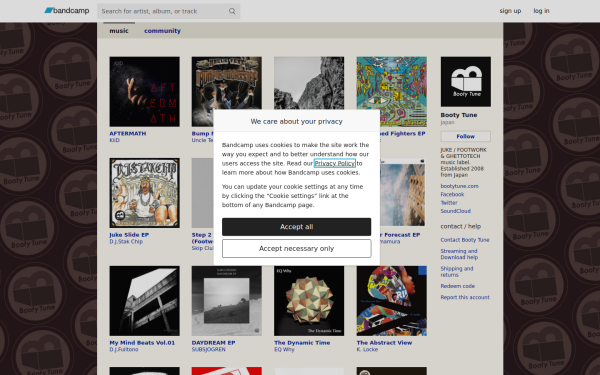Click the 'contact / help' heading text
This screenshot has width=600, height=375.
tap(460, 226)
